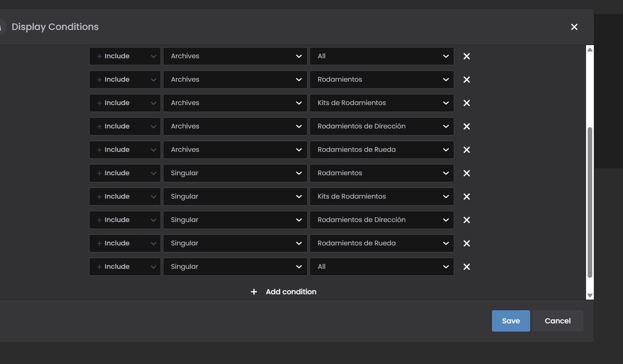Expand Archives type dropdown for Rodamientos de Rueda
The height and width of the screenshot is (364, 623).
pyautogui.click(x=235, y=150)
